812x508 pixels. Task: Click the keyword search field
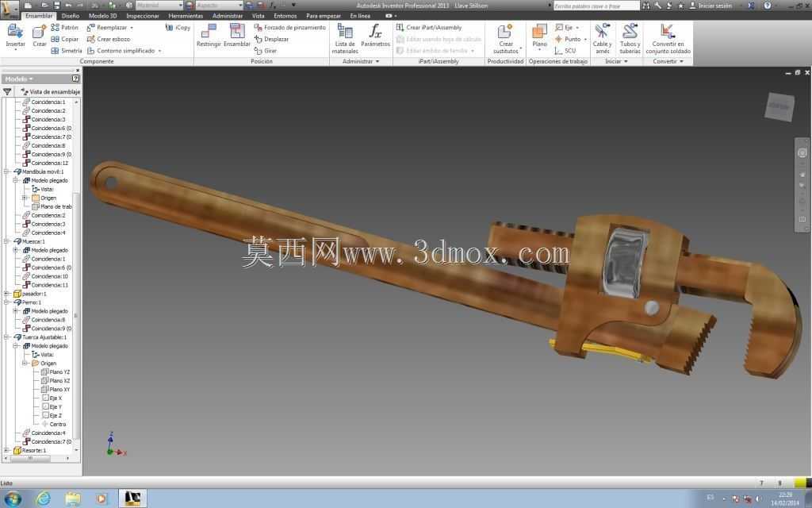click(x=596, y=6)
